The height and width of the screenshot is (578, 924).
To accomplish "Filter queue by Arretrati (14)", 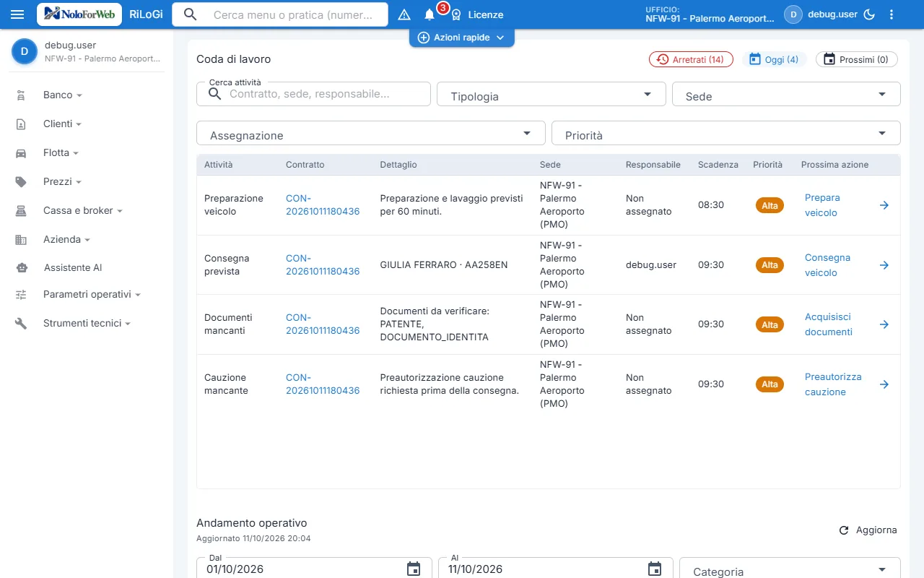I will (691, 59).
